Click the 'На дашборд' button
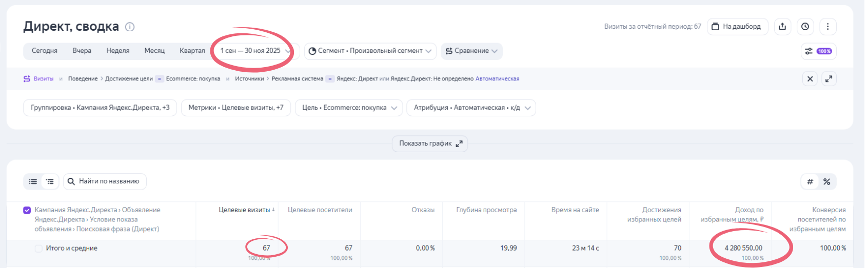 (737, 27)
